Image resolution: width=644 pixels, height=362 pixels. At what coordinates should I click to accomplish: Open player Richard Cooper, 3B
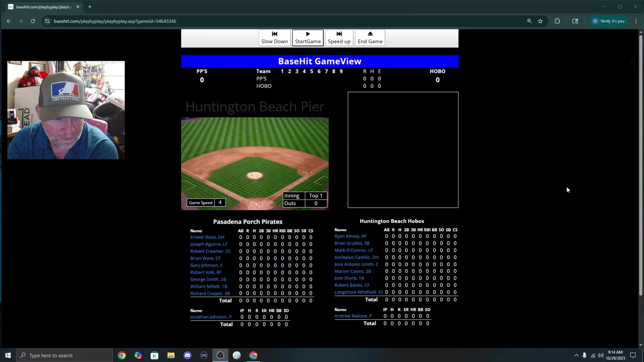210,294
